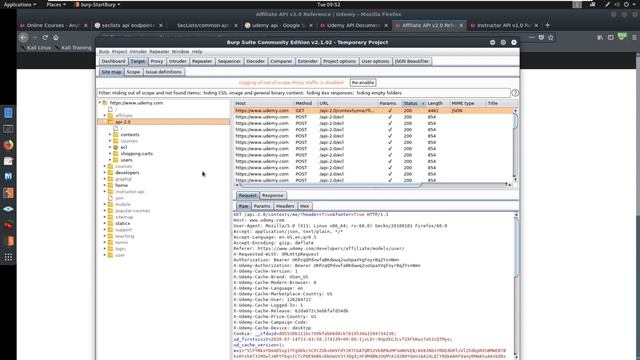This screenshot has height=360, width=640.
Task: Open Kali Linux bookmark in Firefox
Action: pos(36,48)
